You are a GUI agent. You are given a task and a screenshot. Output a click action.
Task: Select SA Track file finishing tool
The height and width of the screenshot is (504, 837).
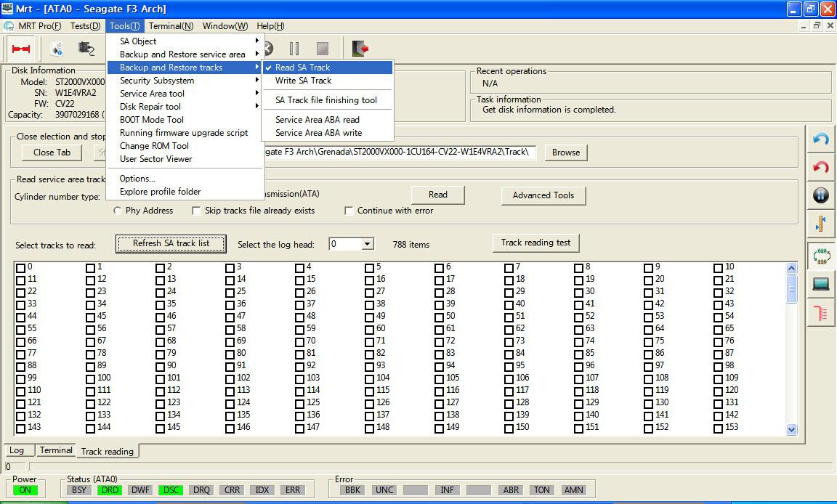(x=328, y=100)
